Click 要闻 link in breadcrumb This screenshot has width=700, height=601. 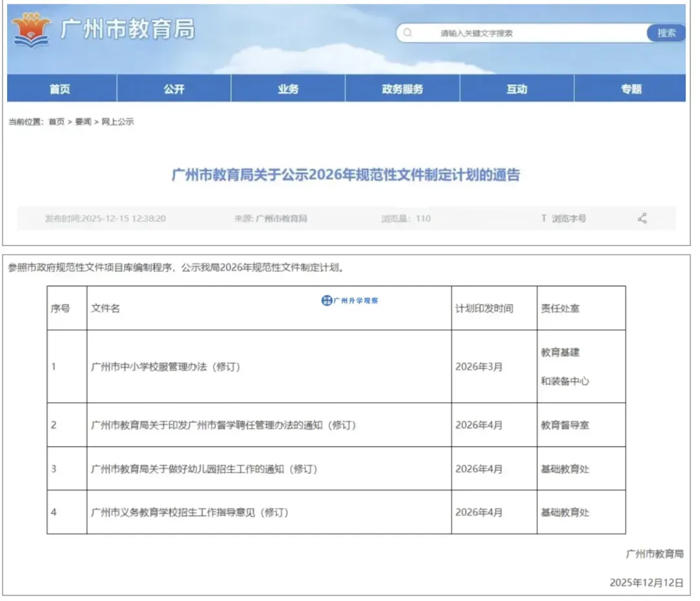(83, 122)
